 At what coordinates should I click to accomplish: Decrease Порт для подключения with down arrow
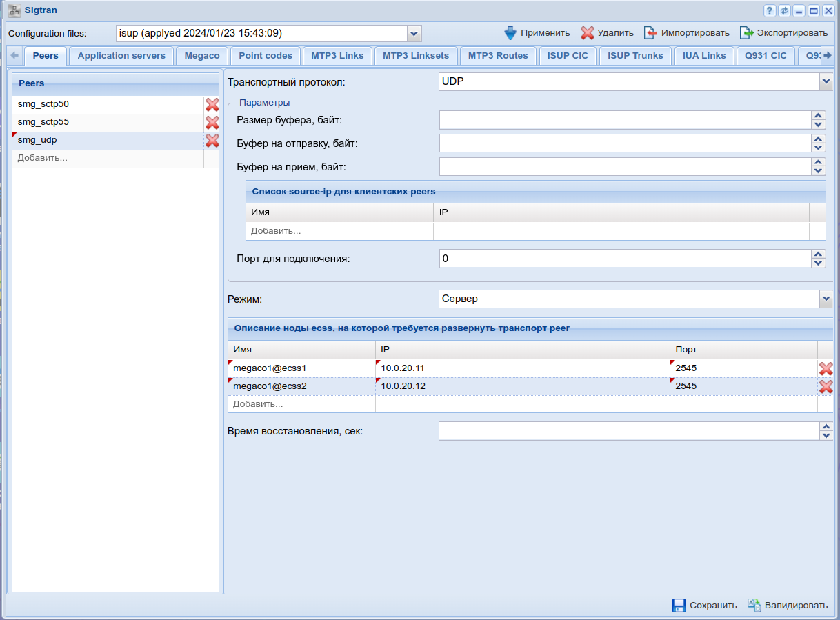[819, 263]
